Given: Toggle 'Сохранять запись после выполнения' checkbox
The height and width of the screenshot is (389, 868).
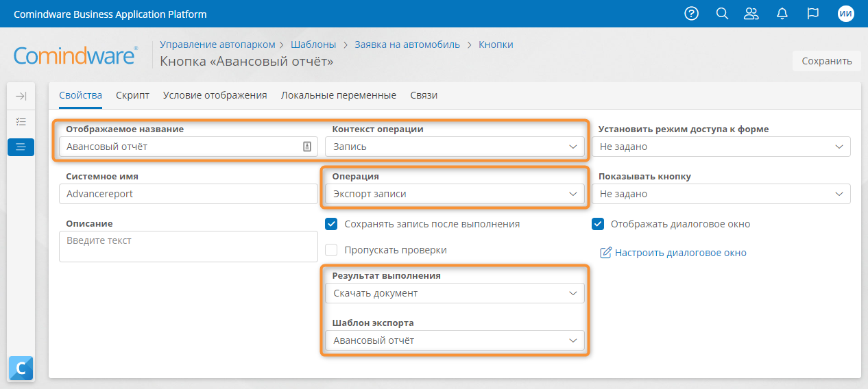Looking at the screenshot, I should (331, 224).
